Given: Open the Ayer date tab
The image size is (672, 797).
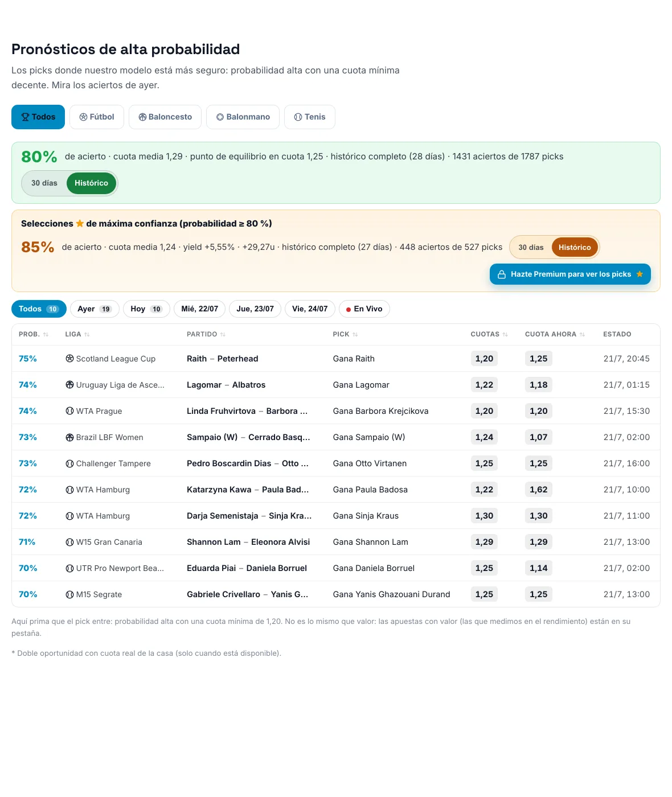Looking at the screenshot, I should (95, 309).
